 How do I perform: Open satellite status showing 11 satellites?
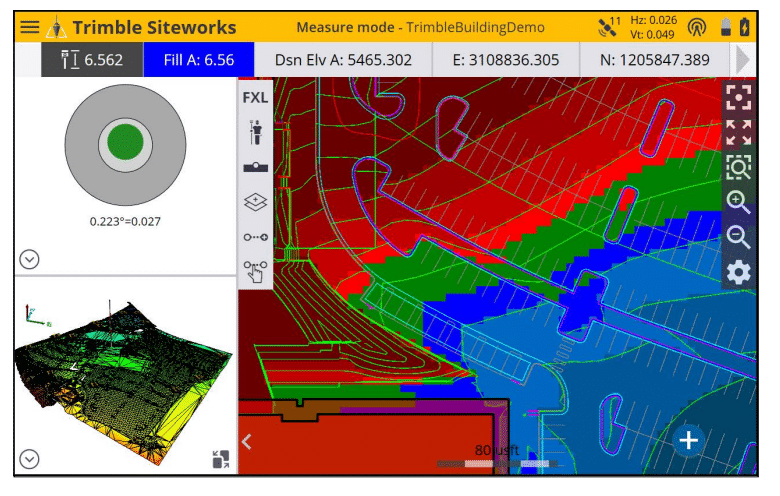[609, 27]
